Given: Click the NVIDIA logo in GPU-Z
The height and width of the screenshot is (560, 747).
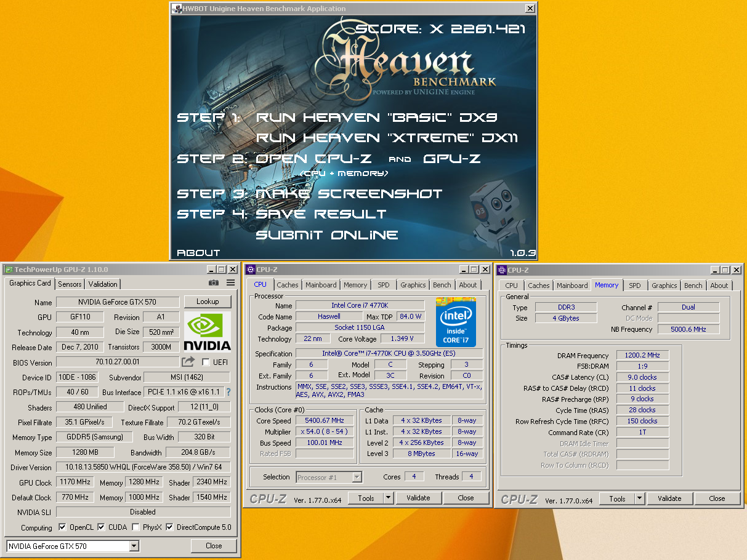Looking at the screenshot, I should pyautogui.click(x=207, y=331).
